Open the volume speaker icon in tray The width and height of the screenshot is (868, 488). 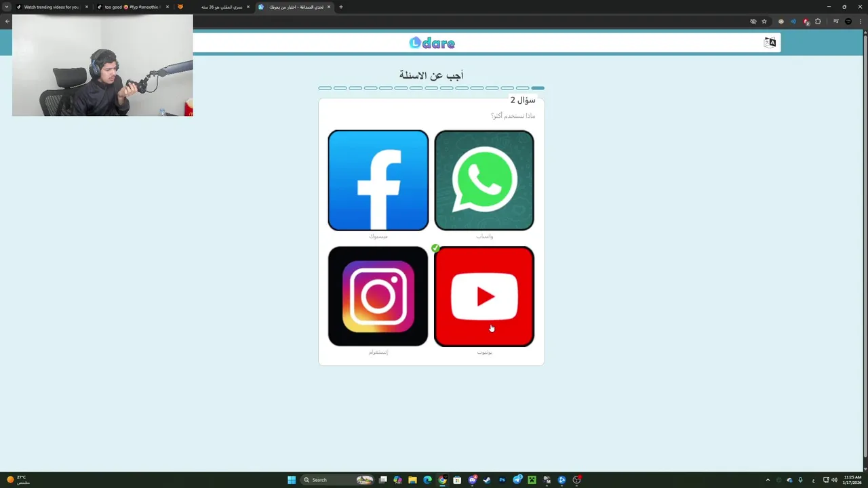click(x=834, y=480)
